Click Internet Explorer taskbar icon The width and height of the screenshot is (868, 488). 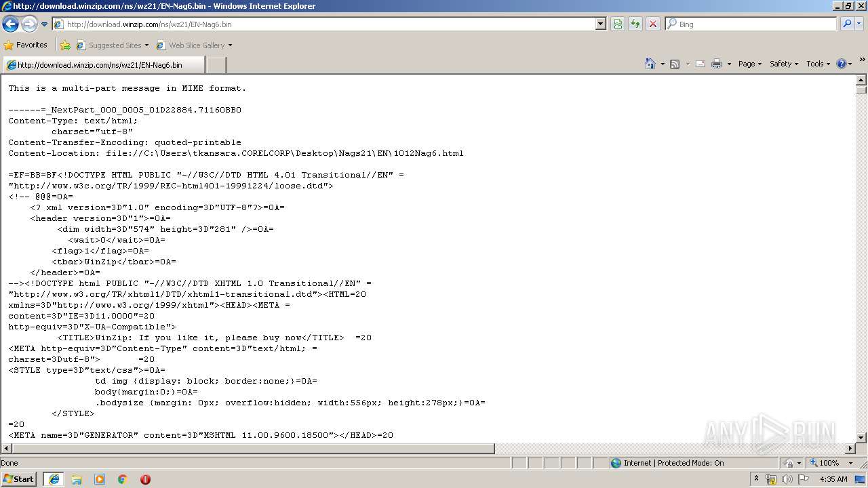[54, 479]
